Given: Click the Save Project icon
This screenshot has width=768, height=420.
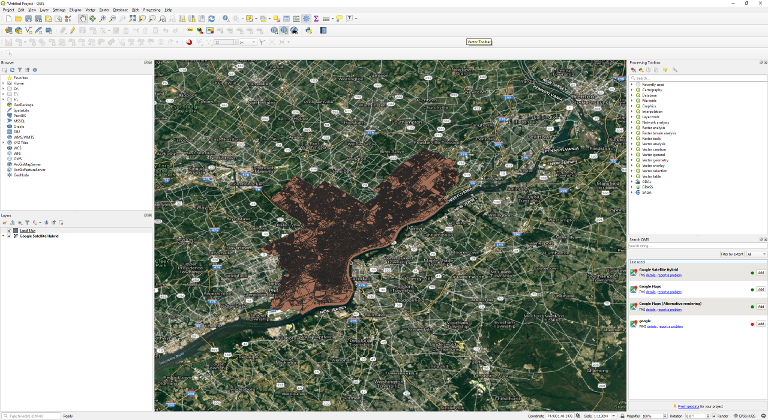Looking at the screenshot, I should 29,18.
